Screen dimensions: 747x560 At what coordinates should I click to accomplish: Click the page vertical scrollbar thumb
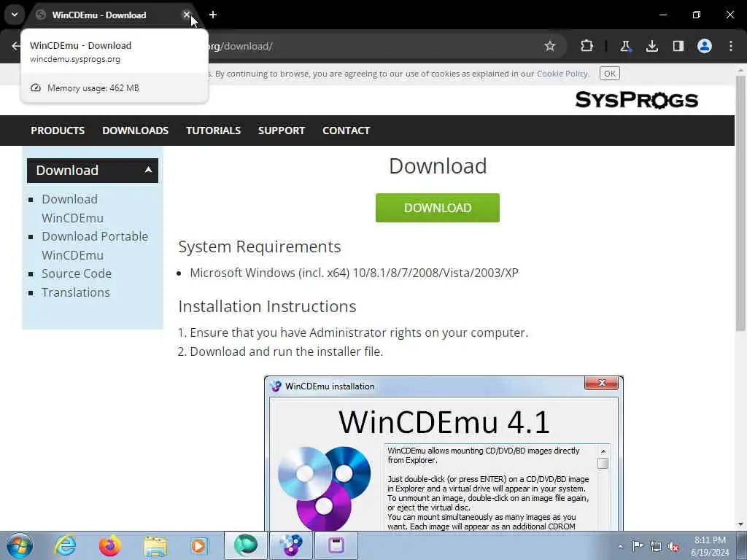pos(740,203)
